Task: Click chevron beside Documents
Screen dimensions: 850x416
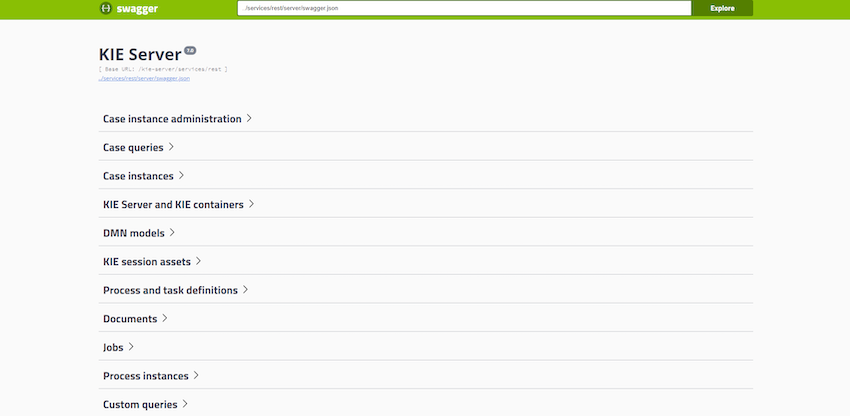Action: click(x=165, y=318)
